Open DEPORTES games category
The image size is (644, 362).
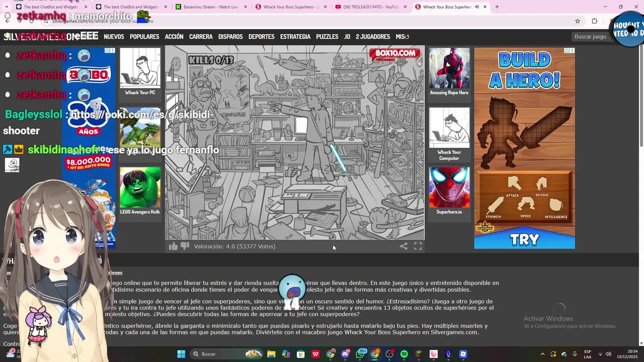pos(261,37)
